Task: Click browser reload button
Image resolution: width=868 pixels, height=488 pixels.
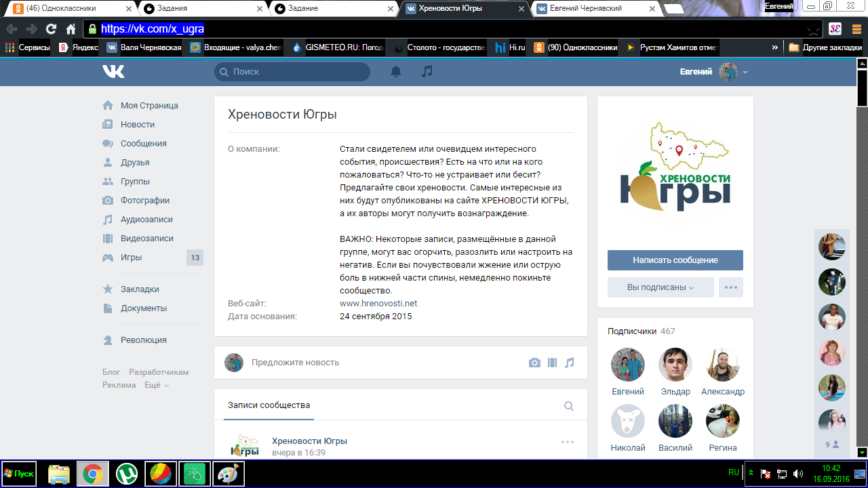Action: tap(51, 29)
